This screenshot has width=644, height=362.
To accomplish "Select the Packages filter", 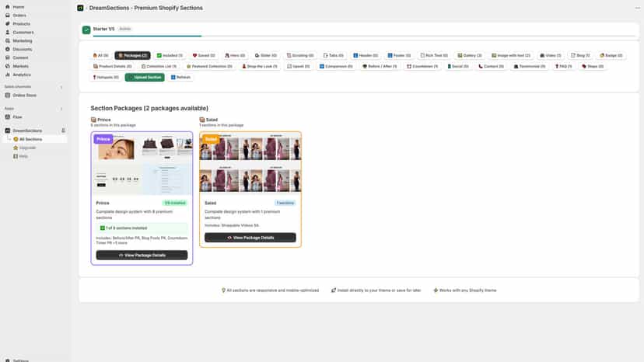I will (x=133, y=55).
